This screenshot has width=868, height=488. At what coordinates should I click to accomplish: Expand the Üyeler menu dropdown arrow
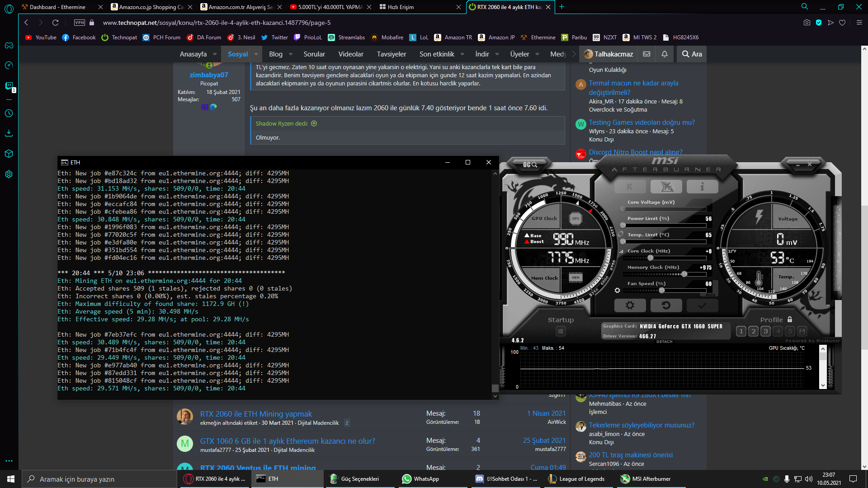(x=537, y=54)
